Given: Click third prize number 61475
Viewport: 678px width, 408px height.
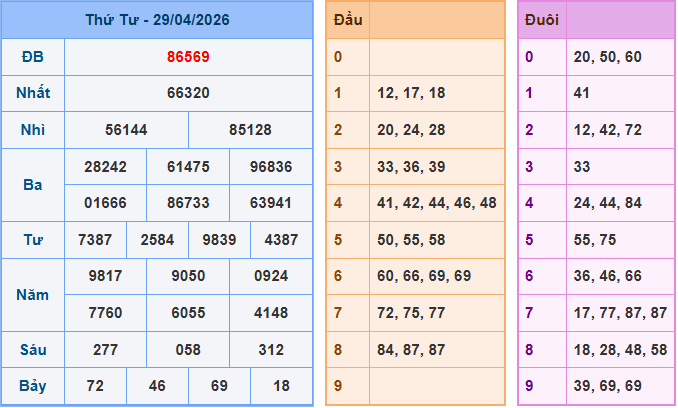Looking at the screenshot, I should click(188, 167).
